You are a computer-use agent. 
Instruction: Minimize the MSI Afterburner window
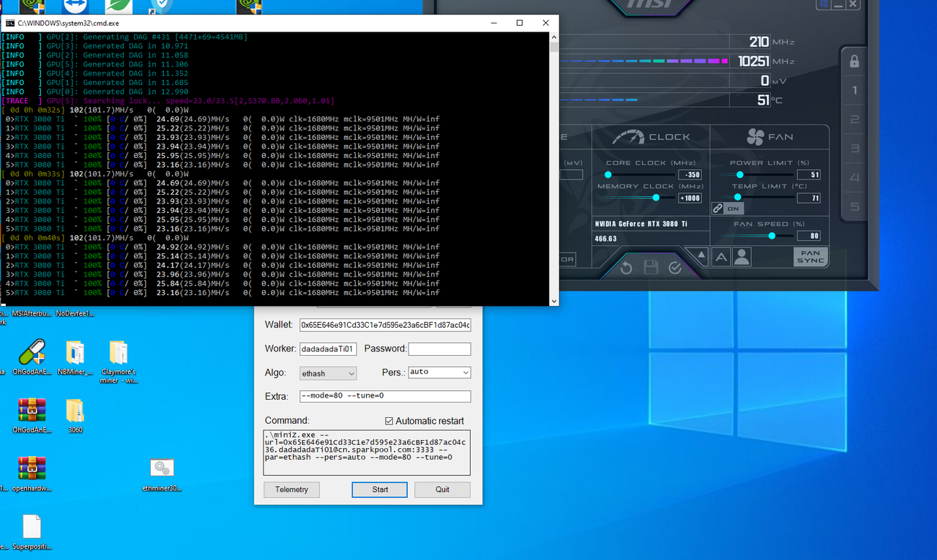coord(838,4)
